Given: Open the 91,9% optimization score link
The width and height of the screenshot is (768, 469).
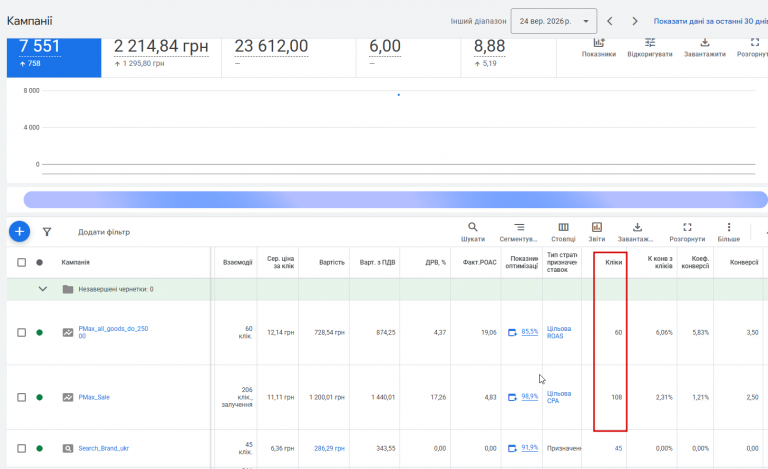Looking at the screenshot, I should tap(529, 447).
